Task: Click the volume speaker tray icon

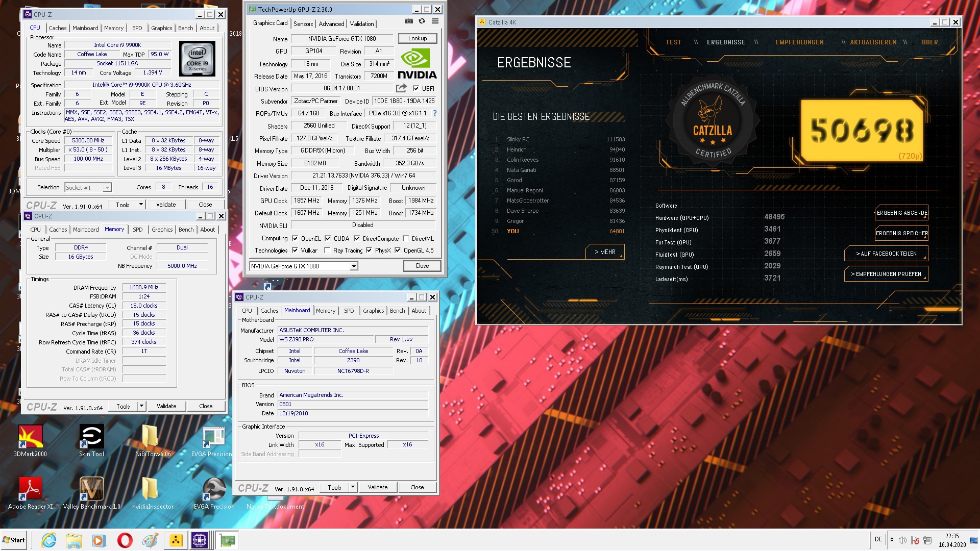Action: (902, 540)
